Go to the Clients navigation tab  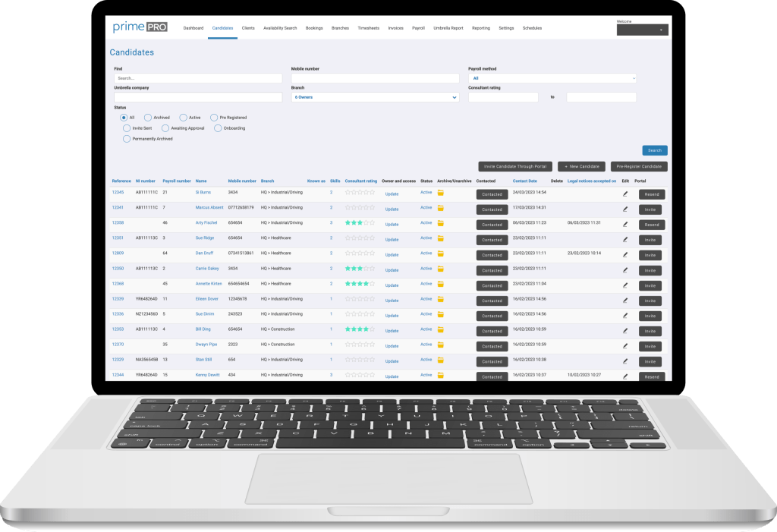point(248,28)
